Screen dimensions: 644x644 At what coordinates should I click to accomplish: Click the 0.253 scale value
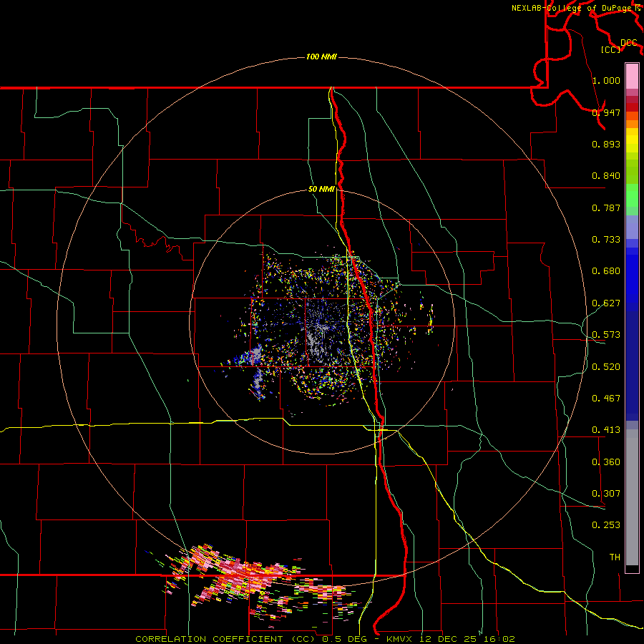[x=606, y=525]
